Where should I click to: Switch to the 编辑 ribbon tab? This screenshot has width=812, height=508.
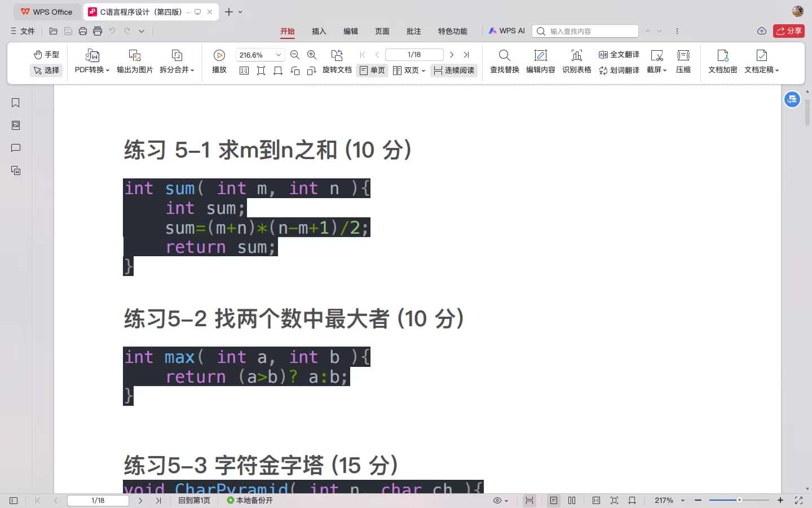click(x=351, y=31)
